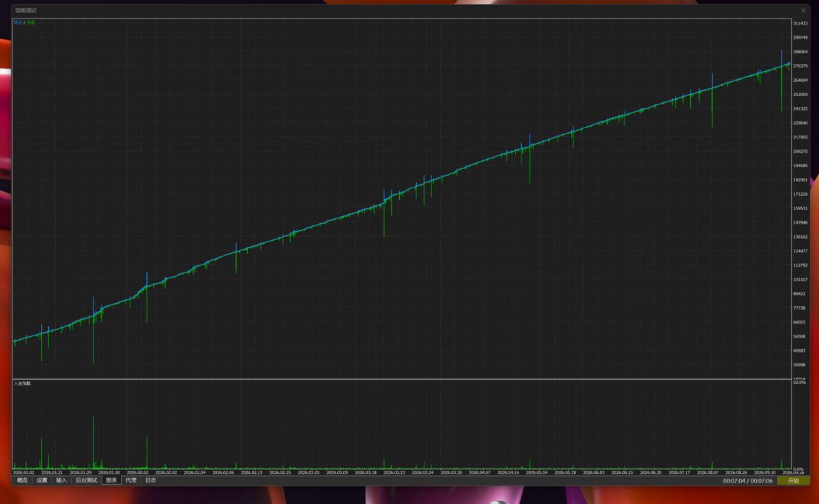Click the 策略测试 window title
Image resolution: width=819 pixels, height=504 pixels.
(x=26, y=11)
